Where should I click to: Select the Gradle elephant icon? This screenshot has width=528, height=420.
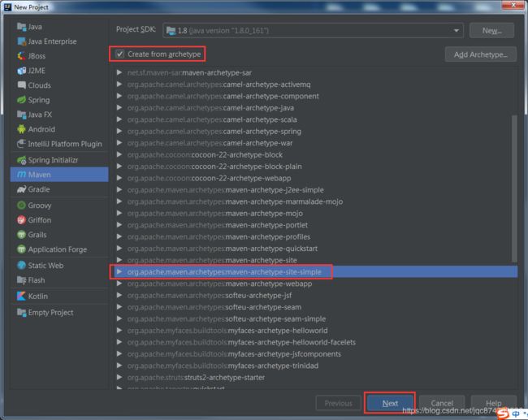coord(22,189)
